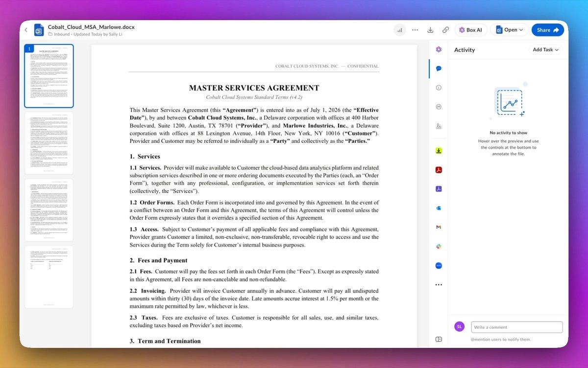Click the 'No activity to show' message
This screenshot has width=588, height=368.
[508, 133]
